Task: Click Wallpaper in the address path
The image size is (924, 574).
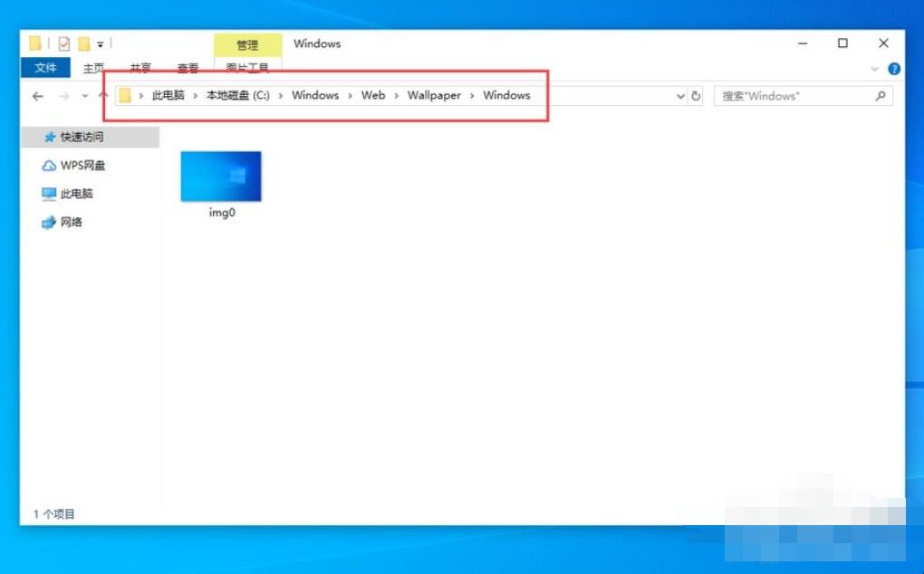Action: (x=434, y=95)
